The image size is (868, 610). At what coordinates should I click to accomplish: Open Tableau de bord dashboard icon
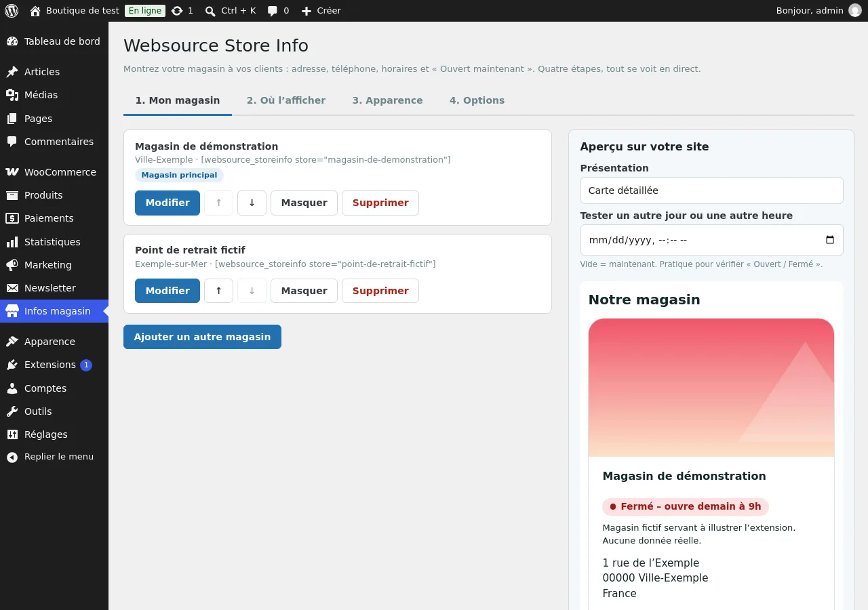click(12, 41)
